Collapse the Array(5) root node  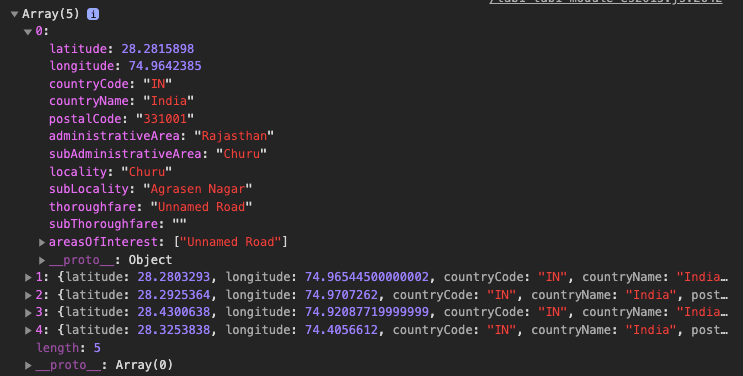coord(14,14)
